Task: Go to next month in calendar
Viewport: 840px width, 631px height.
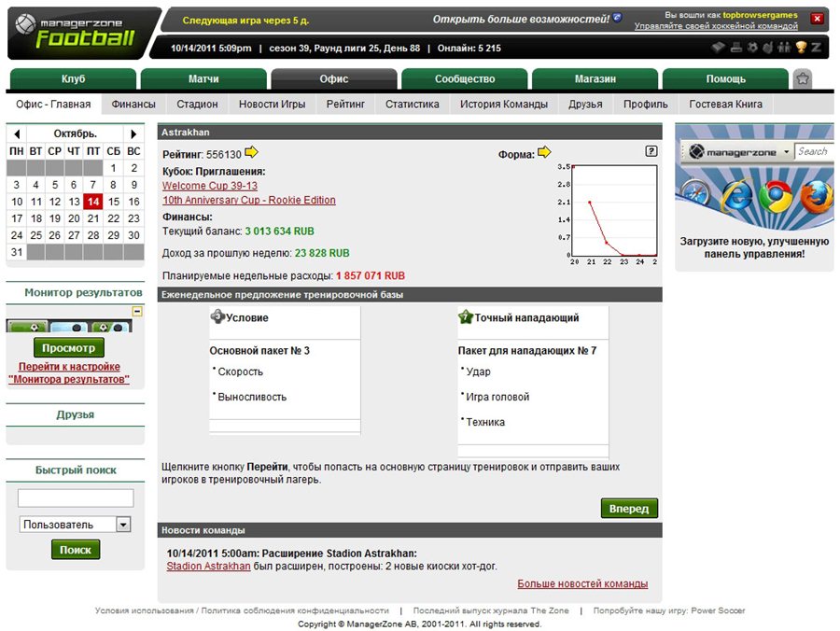Action: click(133, 134)
